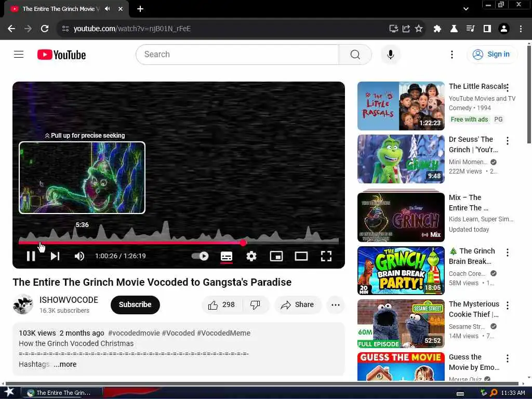532x399 pixels.
Task: Enter full screen mode
Action: coord(326,256)
